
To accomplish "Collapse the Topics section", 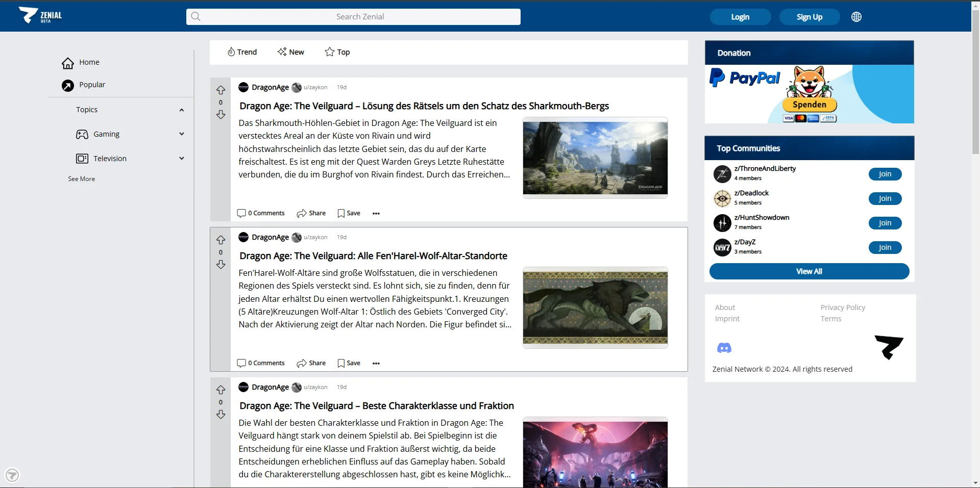I will click(x=182, y=110).
